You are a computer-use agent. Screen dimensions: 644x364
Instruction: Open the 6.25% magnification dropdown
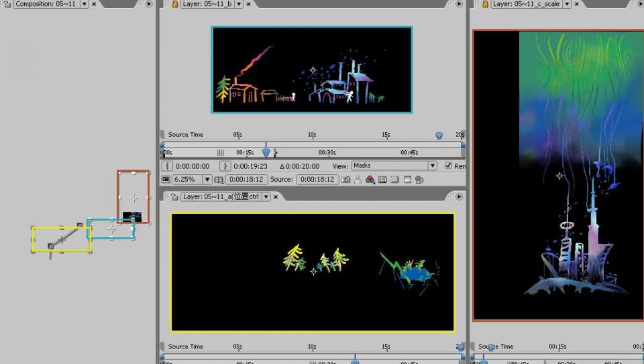pyautogui.click(x=207, y=180)
